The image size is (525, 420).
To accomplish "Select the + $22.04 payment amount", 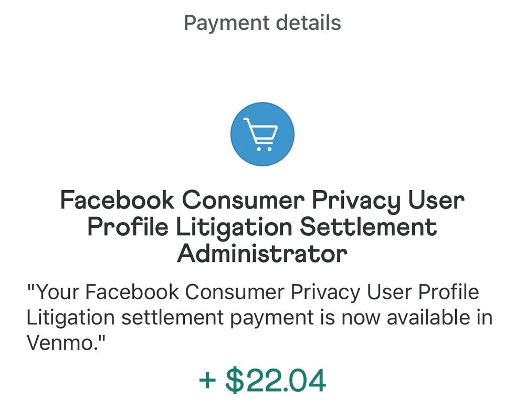I will coord(262,381).
